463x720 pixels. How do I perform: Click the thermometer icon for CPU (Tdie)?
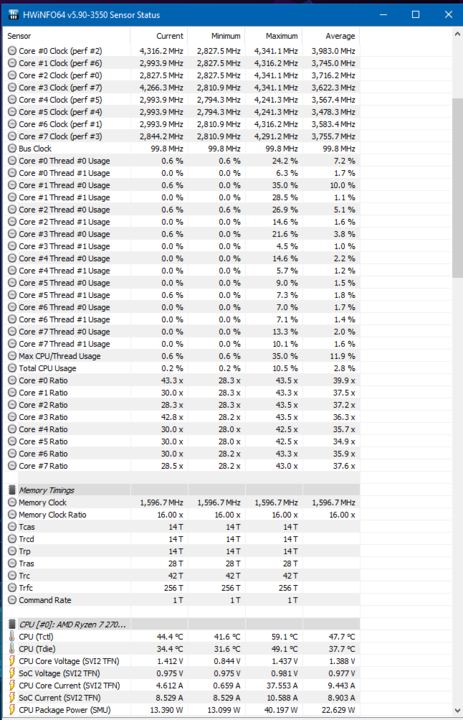[12, 649]
